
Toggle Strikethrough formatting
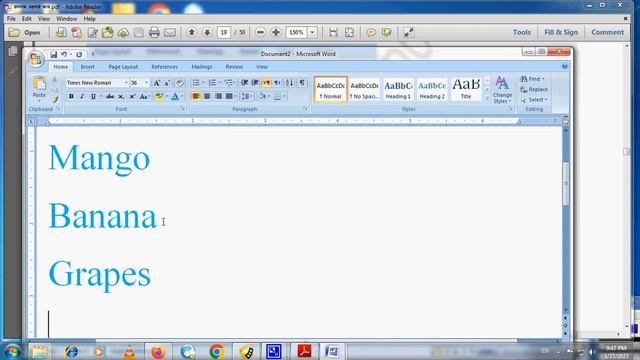110,97
